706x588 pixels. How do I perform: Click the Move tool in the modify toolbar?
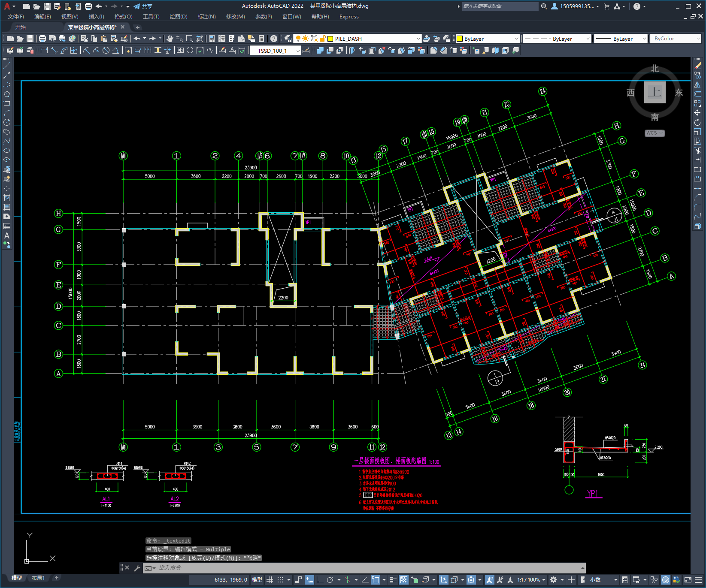(x=697, y=113)
